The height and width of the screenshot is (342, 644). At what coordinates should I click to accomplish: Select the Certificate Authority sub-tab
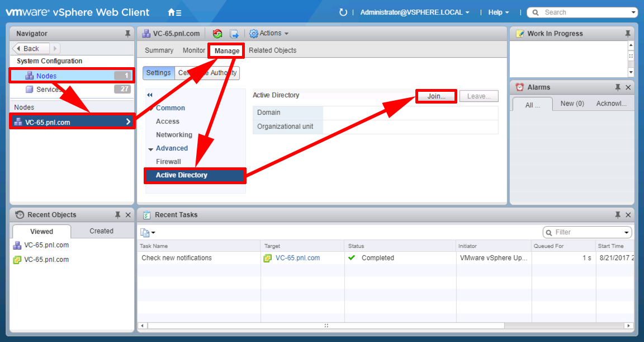click(207, 73)
